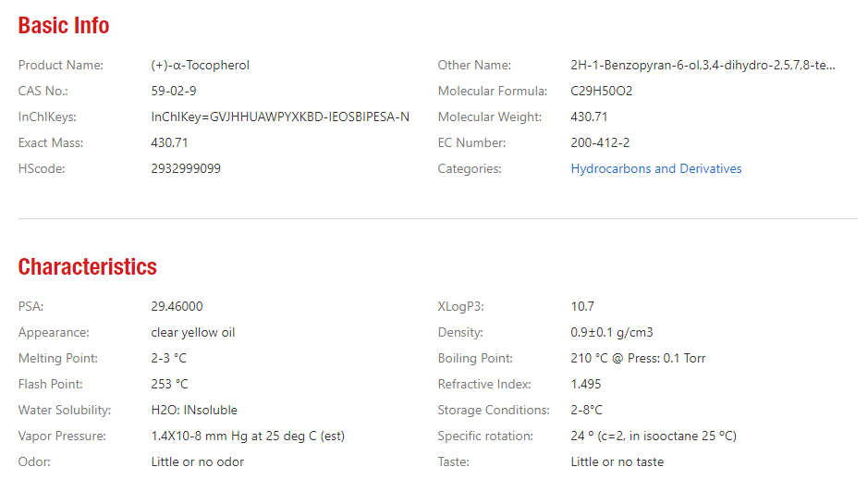
Task: Click the flash point value 253 °C
Action: (x=169, y=385)
